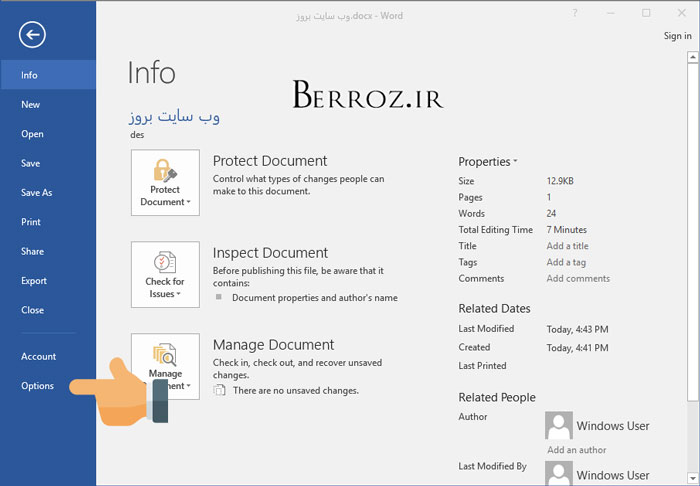Select the New menu item
This screenshot has height=486, width=700.
click(x=31, y=105)
